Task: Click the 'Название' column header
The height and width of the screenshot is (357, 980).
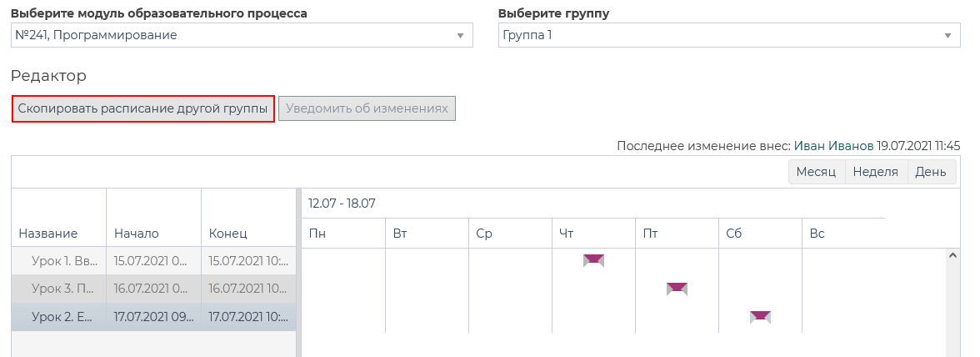Action: point(48,234)
